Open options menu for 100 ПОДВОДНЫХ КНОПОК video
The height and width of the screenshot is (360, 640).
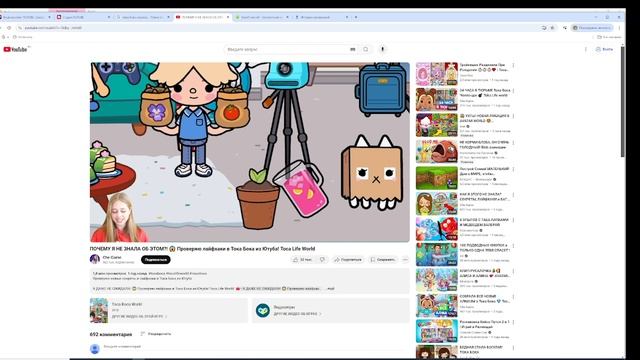[x=513, y=246]
